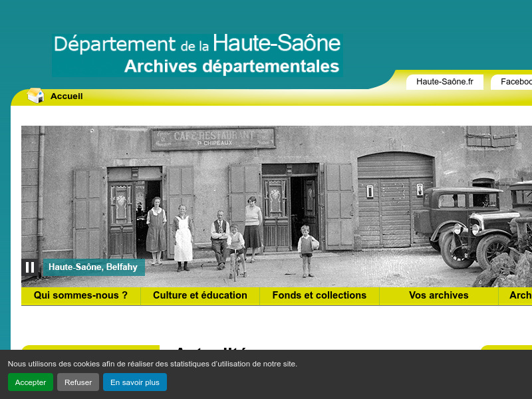Image resolution: width=532 pixels, height=399 pixels.
Task: Open the "Vos archives" menu
Action: (x=439, y=295)
